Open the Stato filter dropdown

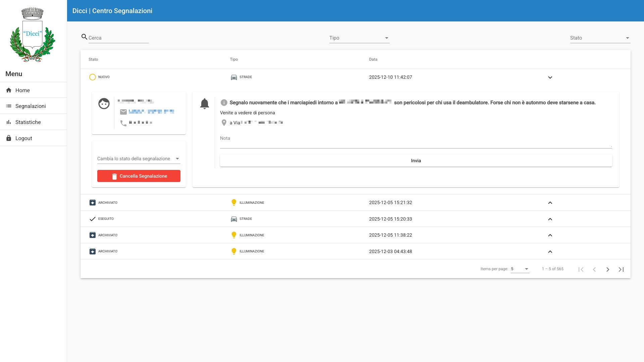pos(600,38)
